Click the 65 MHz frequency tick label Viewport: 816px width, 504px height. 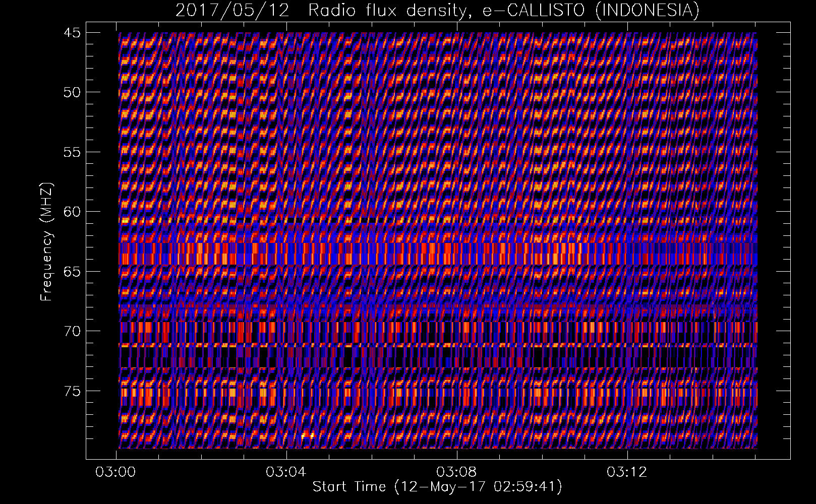coord(71,271)
